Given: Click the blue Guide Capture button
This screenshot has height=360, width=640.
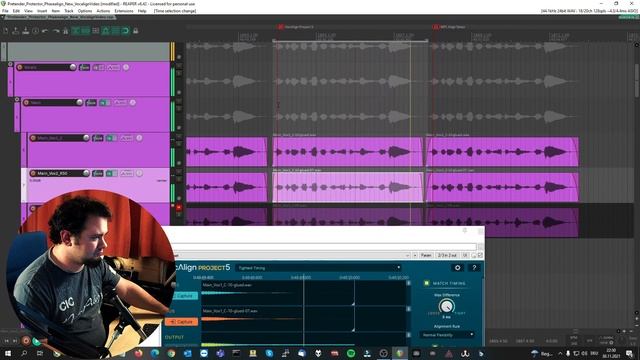Looking at the screenshot, I should coord(185,296).
